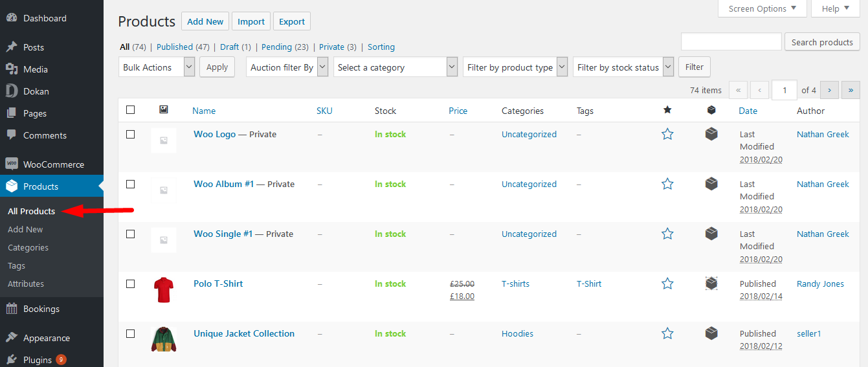This screenshot has height=367, width=868.
Task: Open Add New in Products submenu
Action: point(25,229)
